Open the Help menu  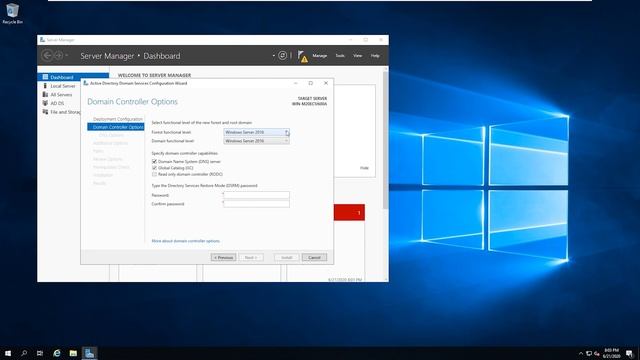click(375, 56)
